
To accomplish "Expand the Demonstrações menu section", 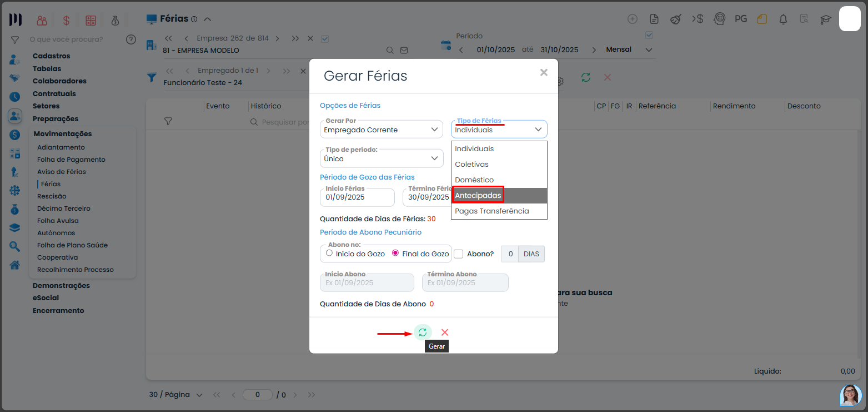I will (x=61, y=286).
